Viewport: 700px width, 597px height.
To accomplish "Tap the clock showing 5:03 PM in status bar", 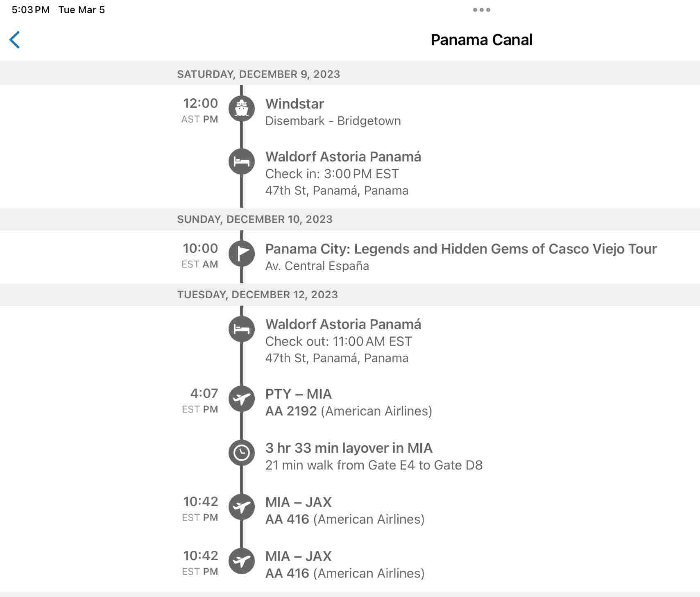I will tap(30, 9).
